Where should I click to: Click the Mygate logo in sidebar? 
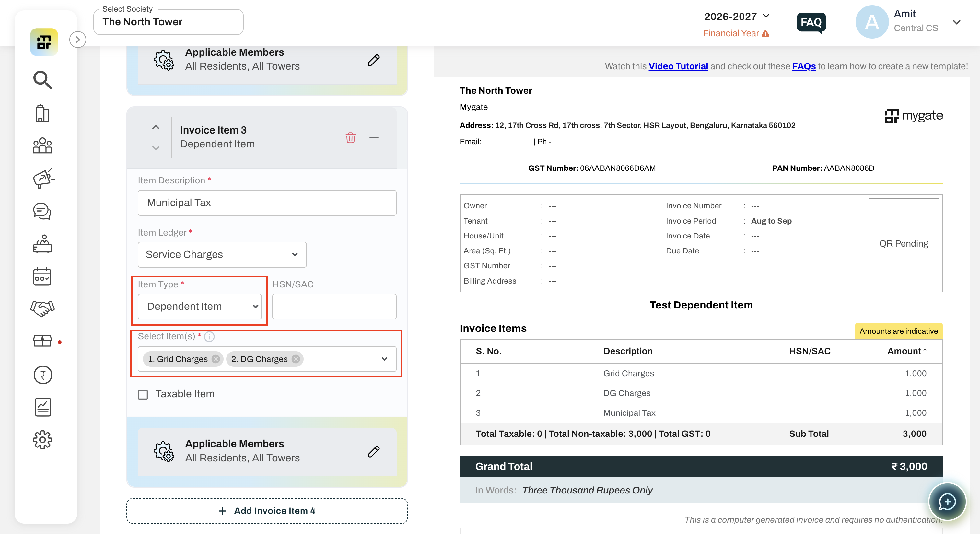pyautogui.click(x=44, y=42)
